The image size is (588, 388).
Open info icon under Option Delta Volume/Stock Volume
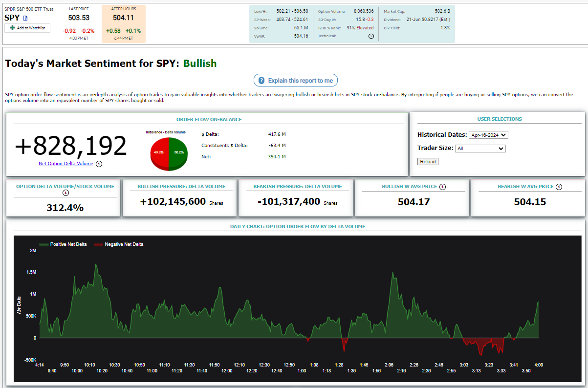66,193
